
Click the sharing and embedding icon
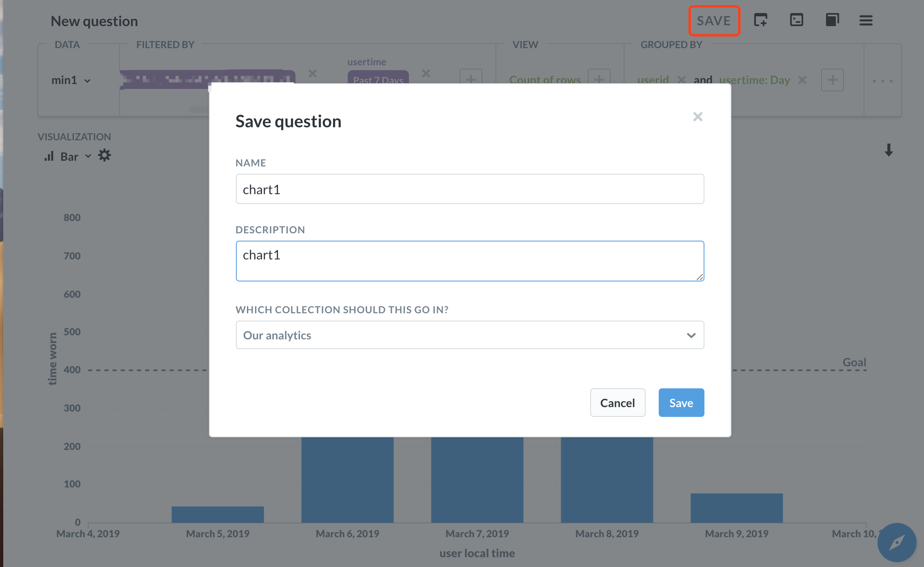click(x=797, y=20)
